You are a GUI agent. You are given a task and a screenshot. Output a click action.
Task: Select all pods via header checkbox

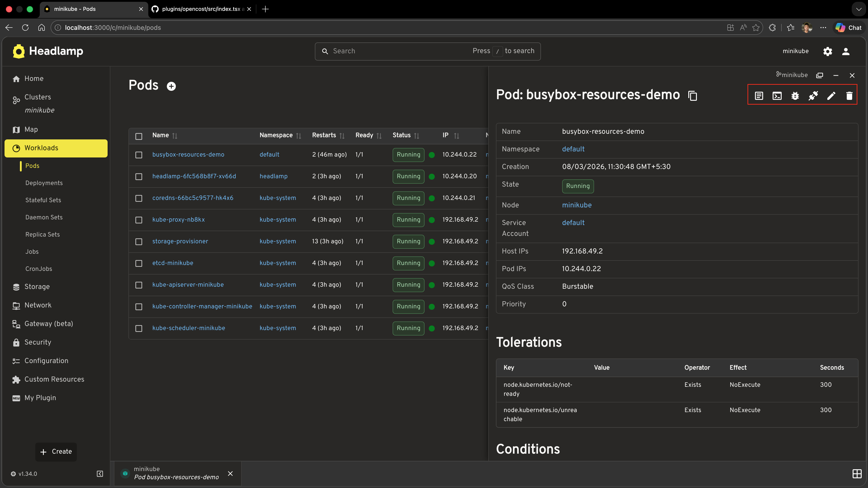point(139,136)
